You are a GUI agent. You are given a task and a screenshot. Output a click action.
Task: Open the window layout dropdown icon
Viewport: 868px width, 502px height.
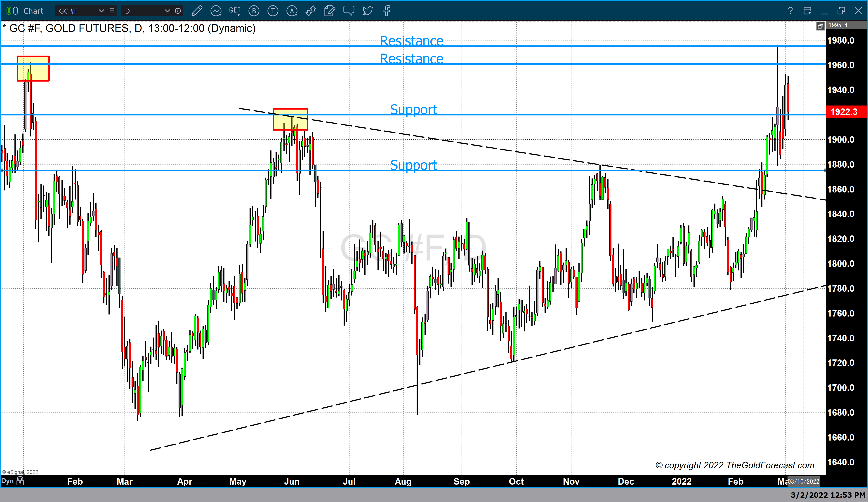[807, 11]
